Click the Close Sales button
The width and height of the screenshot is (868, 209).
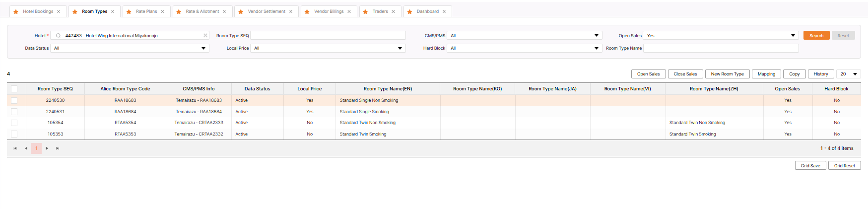[x=685, y=74]
